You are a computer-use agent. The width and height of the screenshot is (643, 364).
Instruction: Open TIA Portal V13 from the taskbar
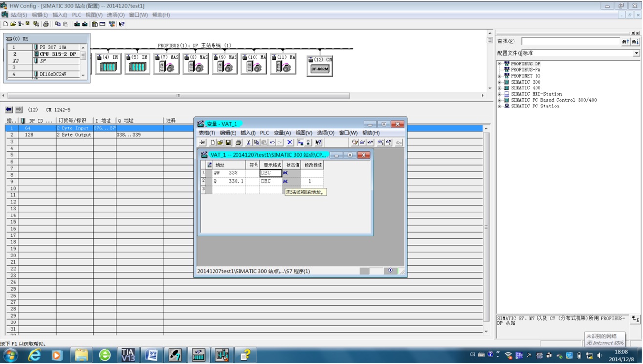tap(128, 355)
